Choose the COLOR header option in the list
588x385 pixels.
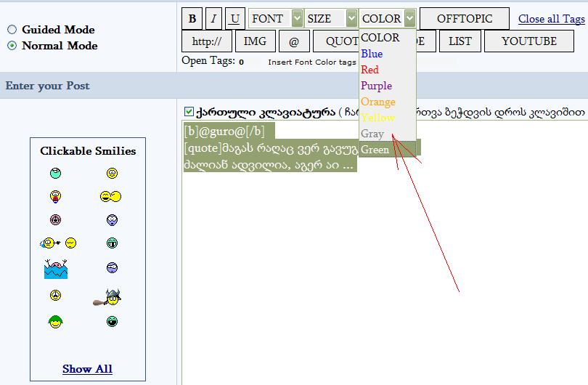(x=388, y=38)
